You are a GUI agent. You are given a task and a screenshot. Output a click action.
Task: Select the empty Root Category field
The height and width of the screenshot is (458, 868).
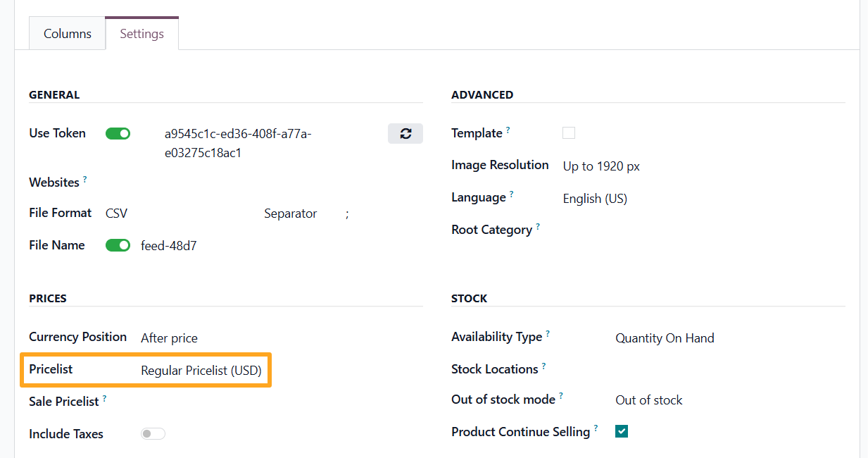[704, 230]
